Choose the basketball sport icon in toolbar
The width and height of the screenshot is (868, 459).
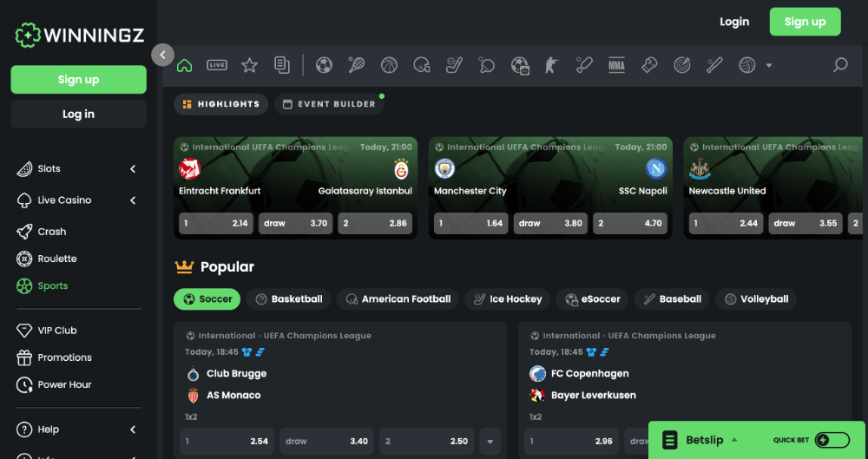coord(389,65)
